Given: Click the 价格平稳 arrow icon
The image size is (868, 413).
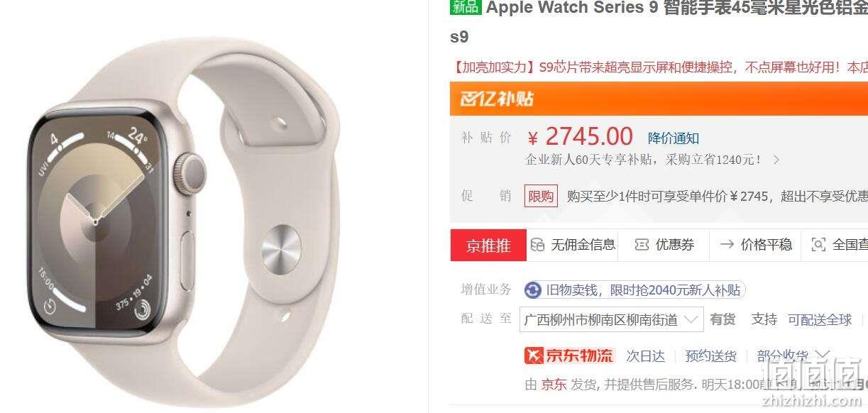Looking at the screenshot, I should [x=727, y=245].
